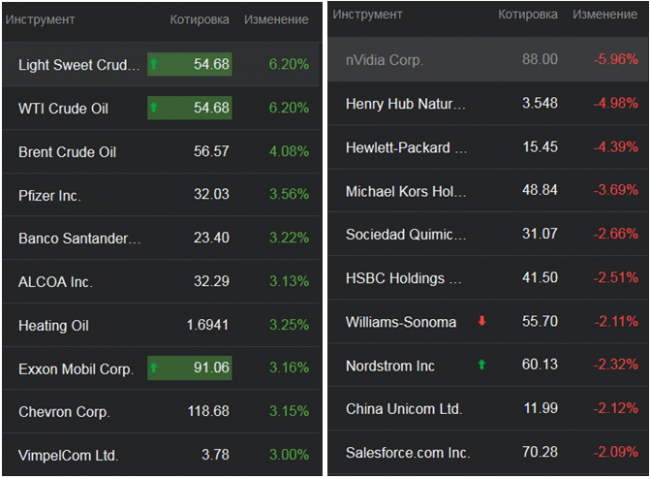Click green up arrow beside Light Sweet Crude
The width and height of the screenshot is (650, 479).
(154, 64)
